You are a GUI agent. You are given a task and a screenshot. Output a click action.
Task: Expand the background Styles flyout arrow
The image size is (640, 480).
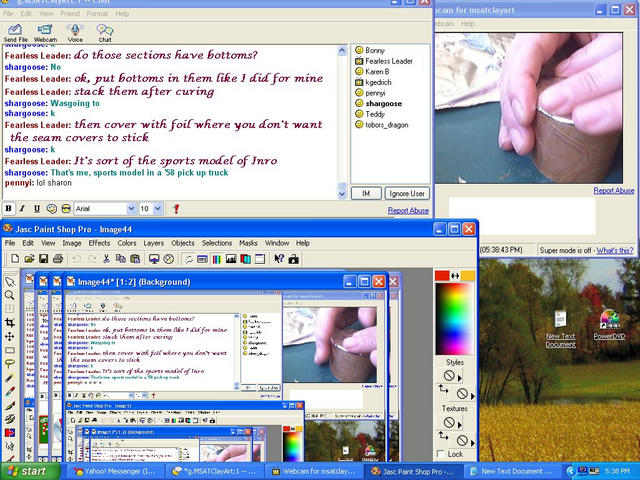(473, 396)
